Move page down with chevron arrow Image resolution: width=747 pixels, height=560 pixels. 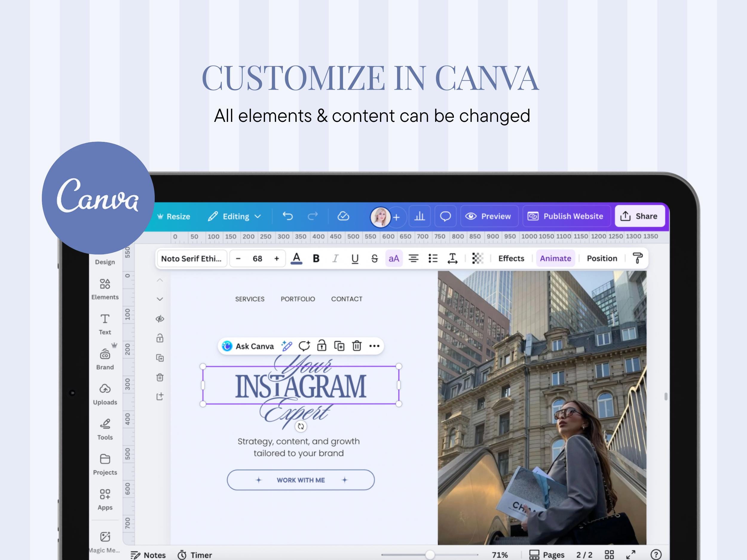tap(160, 299)
